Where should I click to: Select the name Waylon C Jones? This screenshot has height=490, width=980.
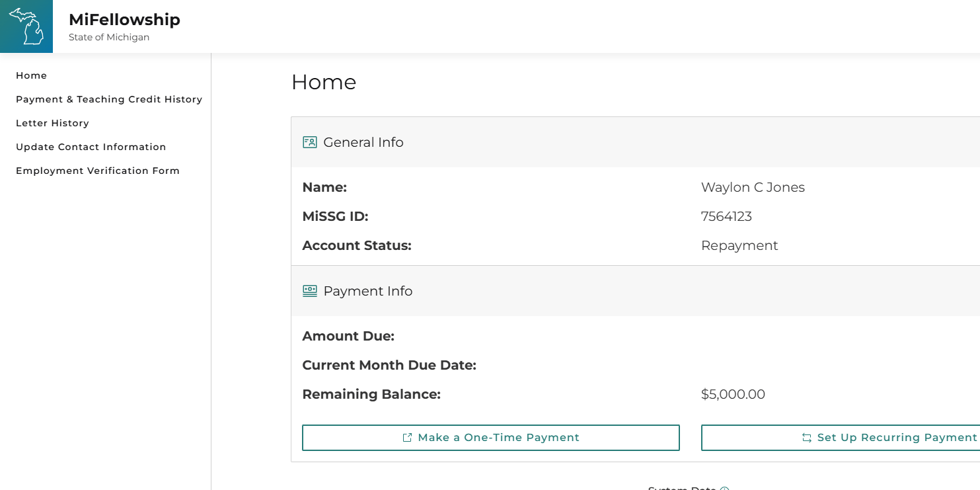[x=753, y=188]
